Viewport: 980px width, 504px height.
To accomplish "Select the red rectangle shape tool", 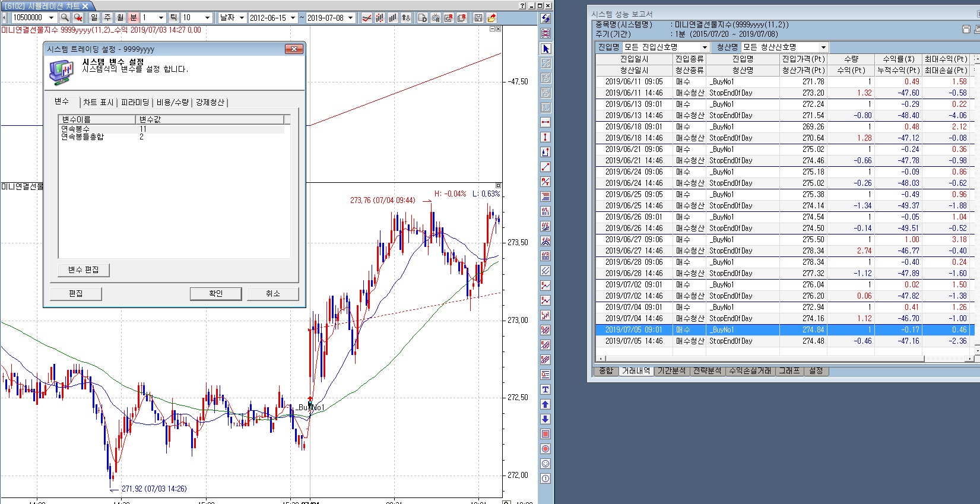I will click(x=545, y=434).
